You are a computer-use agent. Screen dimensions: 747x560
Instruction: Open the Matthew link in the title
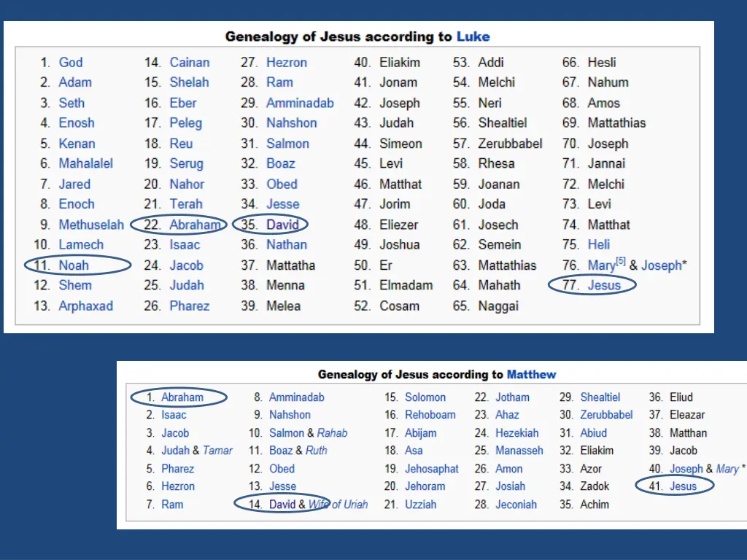coord(531,374)
